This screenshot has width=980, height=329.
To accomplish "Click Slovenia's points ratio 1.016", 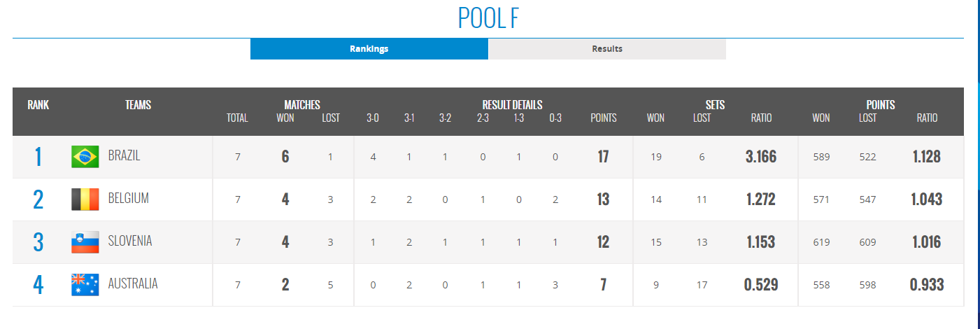I will pyautogui.click(x=926, y=242).
